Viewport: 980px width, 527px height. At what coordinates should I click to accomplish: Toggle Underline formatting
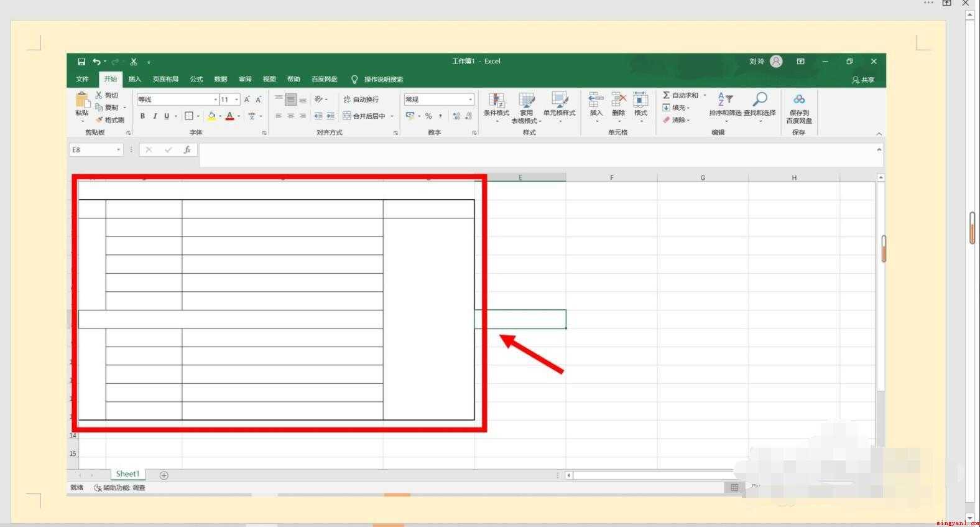point(166,116)
